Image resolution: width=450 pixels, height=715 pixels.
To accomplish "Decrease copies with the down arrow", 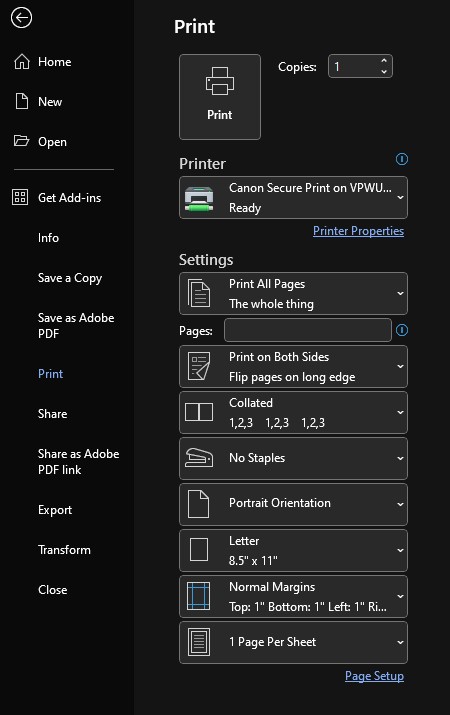I will coord(384,72).
